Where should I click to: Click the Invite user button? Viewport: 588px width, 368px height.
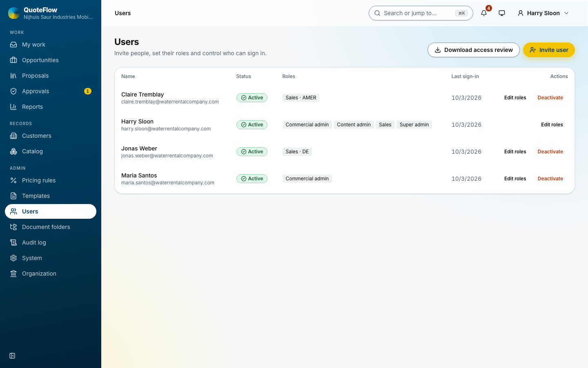549,50
